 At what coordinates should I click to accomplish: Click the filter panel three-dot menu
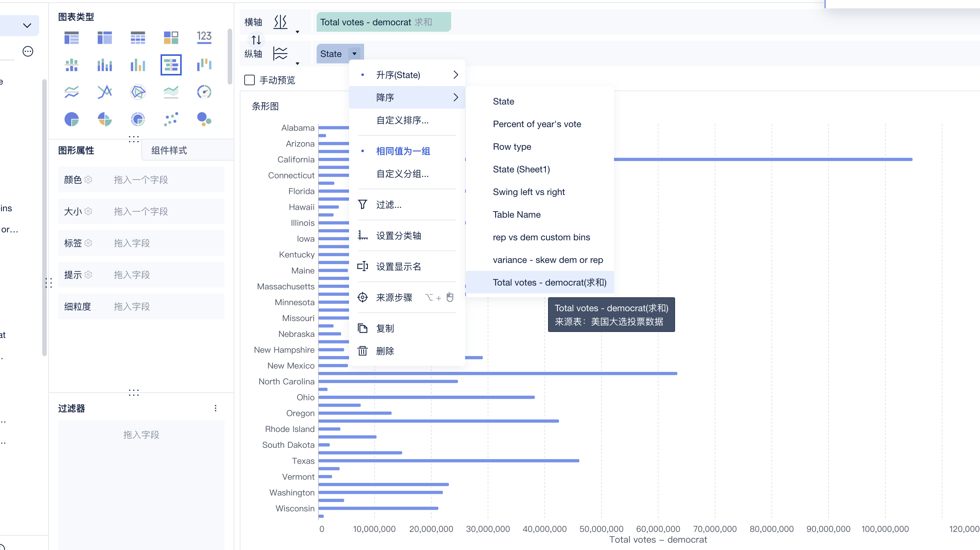point(216,408)
